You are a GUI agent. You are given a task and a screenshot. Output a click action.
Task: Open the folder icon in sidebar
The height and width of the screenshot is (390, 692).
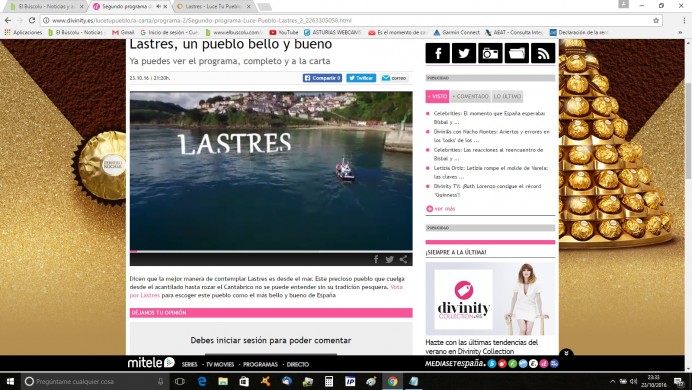click(517, 53)
